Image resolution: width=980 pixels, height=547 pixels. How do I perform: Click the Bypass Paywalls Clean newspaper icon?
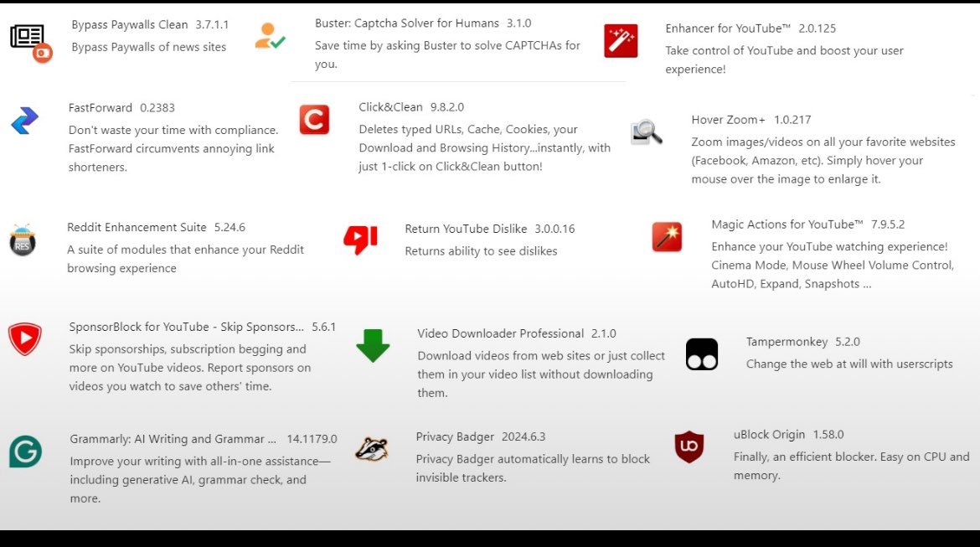pos(31,43)
